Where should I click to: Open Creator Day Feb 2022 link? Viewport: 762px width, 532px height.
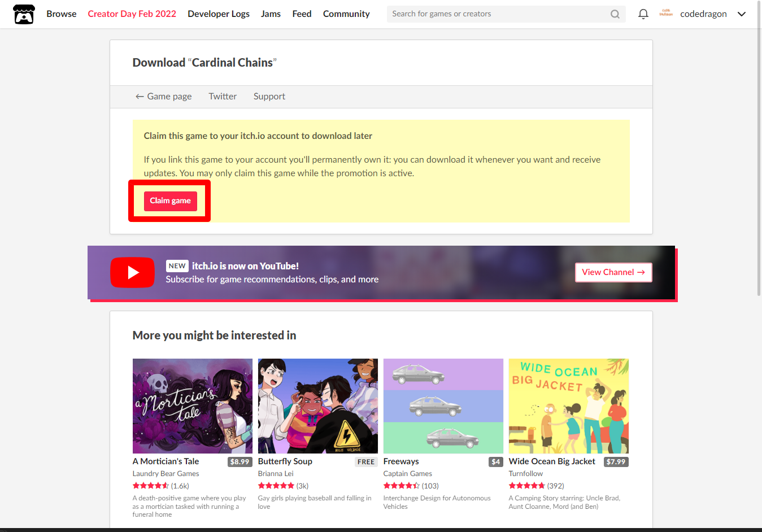(x=132, y=14)
